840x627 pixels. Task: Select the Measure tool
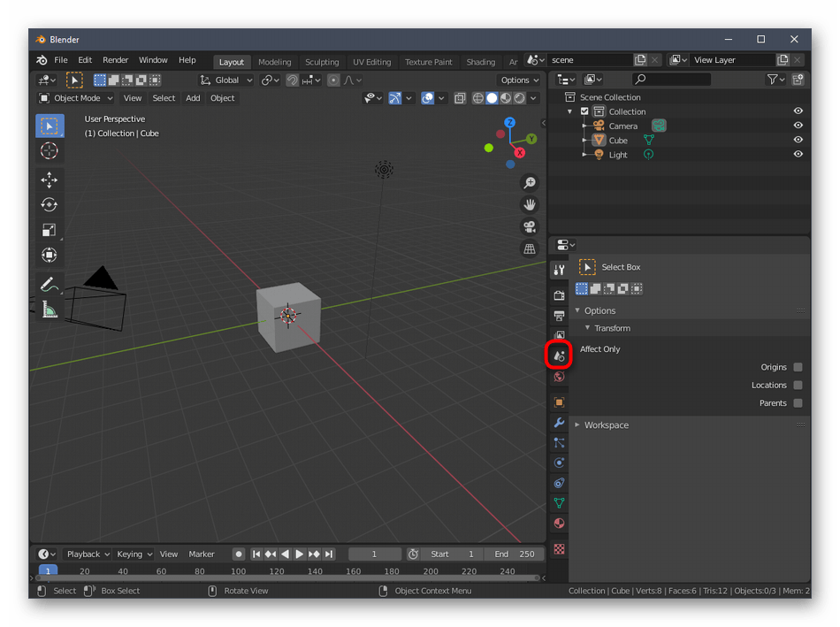pyautogui.click(x=50, y=310)
